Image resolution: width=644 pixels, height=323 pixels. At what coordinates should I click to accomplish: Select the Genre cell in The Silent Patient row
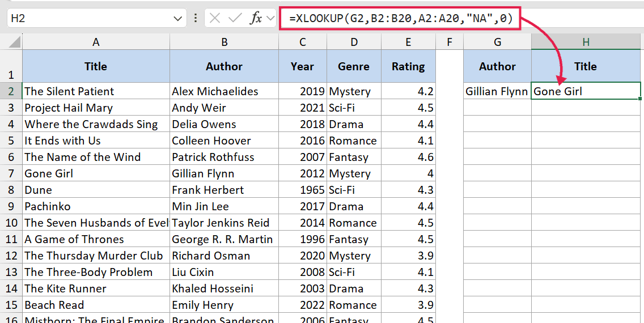click(x=354, y=91)
